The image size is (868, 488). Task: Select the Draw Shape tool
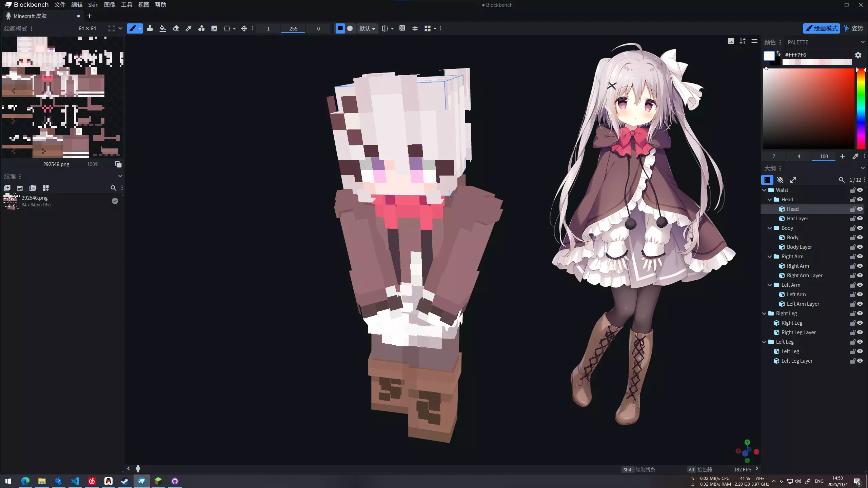click(x=201, y=28)
